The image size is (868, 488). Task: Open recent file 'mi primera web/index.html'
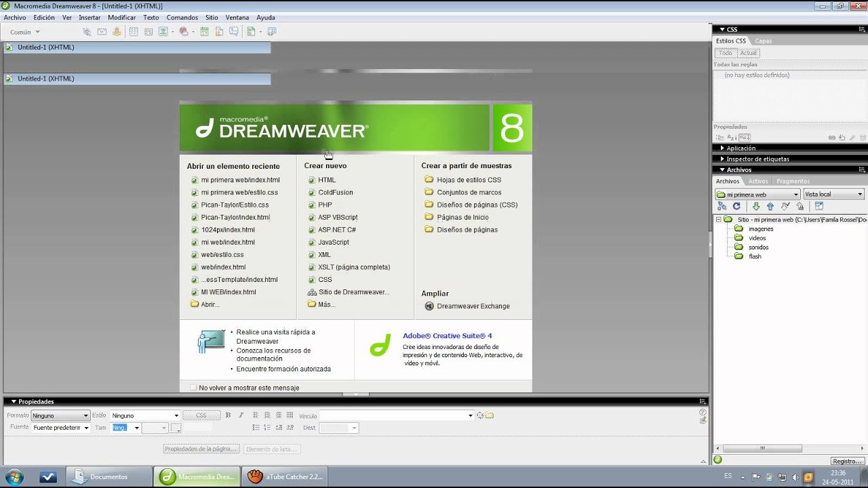click(x=240, y=180)
